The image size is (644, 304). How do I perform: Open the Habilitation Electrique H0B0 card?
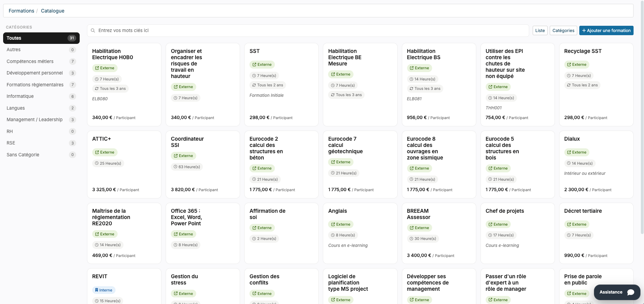(124, 85)
